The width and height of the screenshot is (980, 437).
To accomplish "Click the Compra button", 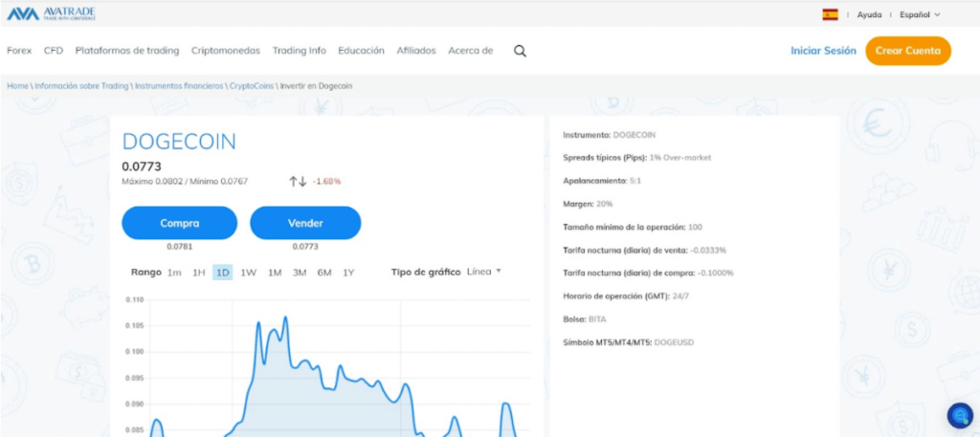I will (x=179, y=223).
